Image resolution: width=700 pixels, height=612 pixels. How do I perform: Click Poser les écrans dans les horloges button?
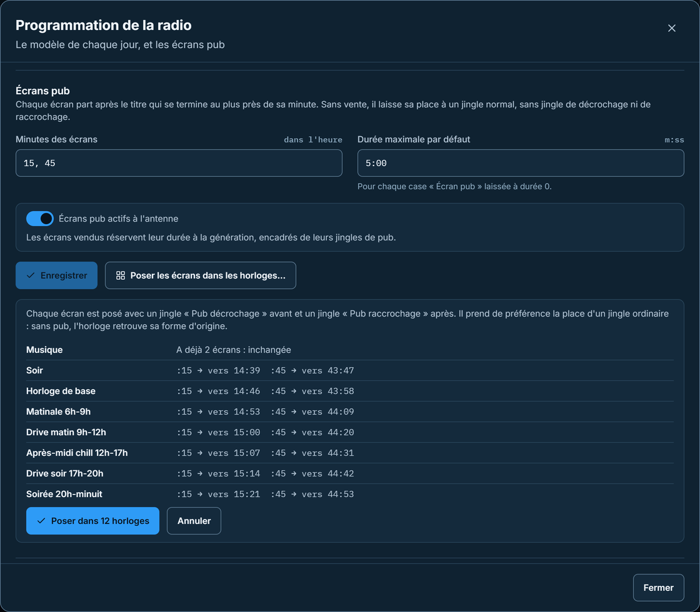pos(201,275)
